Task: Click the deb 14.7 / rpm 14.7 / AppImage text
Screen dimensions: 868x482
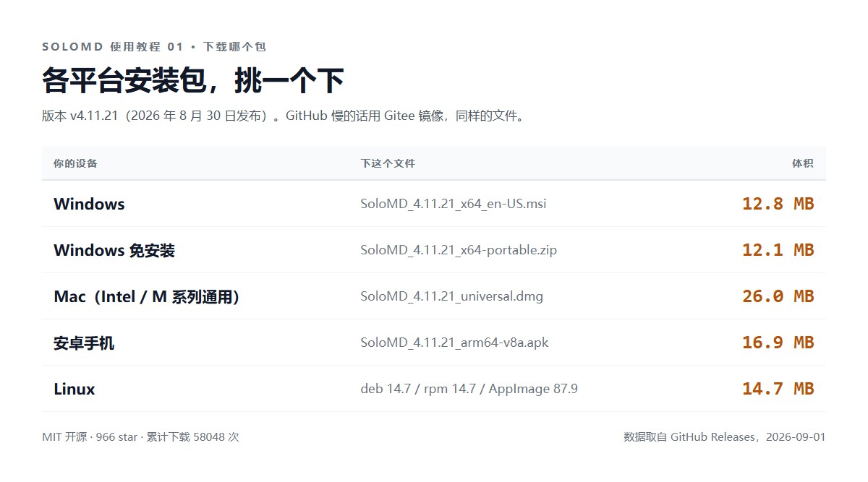Action: click(469, 389)
